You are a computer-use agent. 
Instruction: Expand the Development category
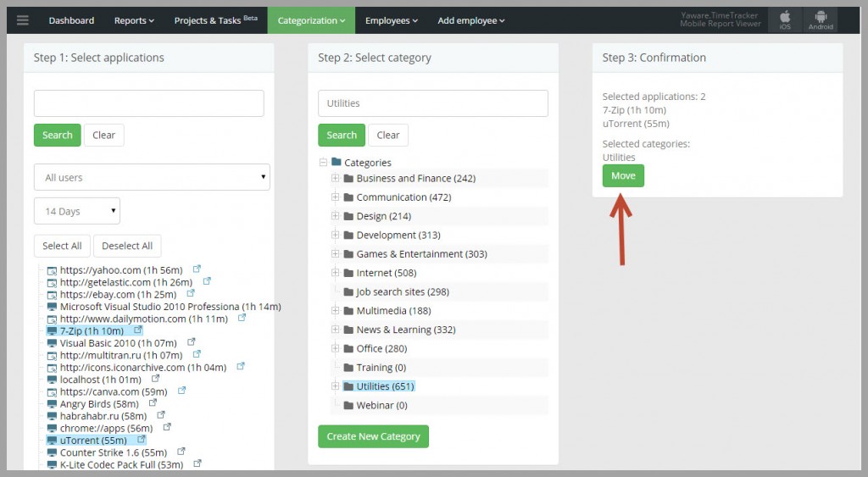335,235
